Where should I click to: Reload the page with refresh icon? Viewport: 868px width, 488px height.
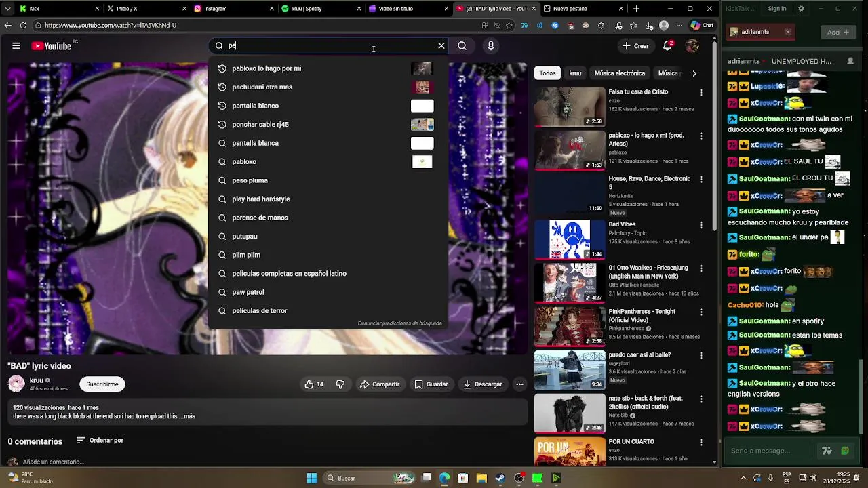click(x=23, y=26)
